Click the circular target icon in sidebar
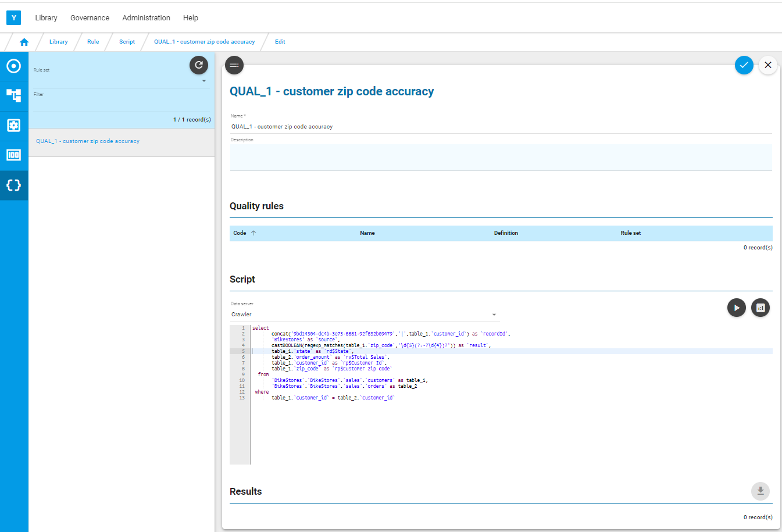Screen dimensions: 782x532 tap(14, 66)
